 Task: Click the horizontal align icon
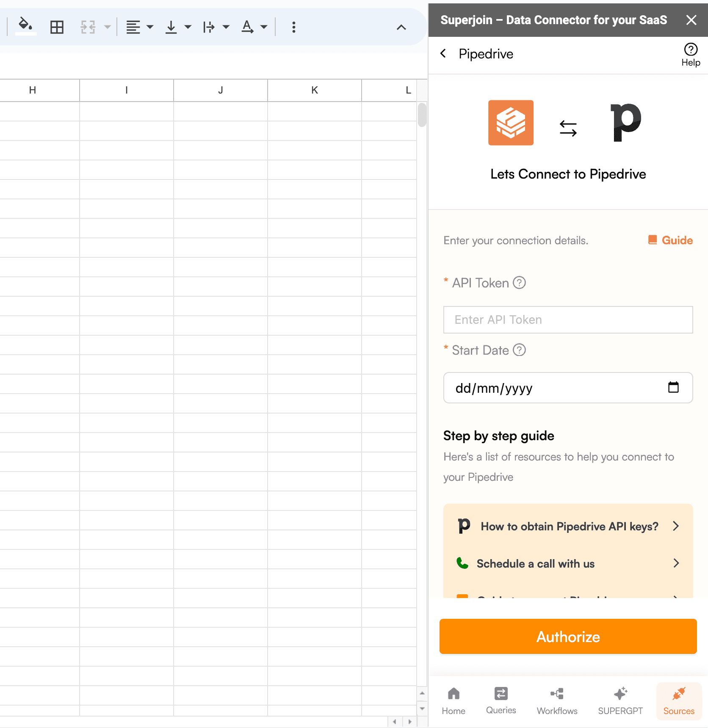(133, 27)
